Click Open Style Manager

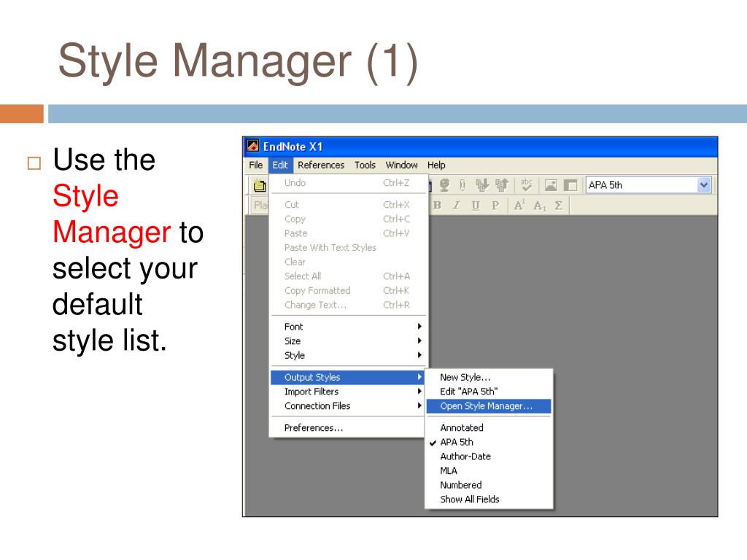489,405
